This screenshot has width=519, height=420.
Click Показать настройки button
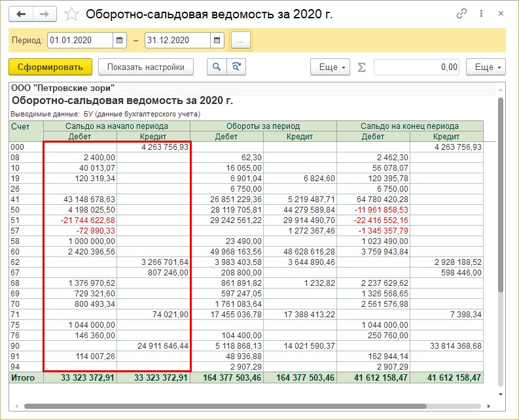coord(146,67)
